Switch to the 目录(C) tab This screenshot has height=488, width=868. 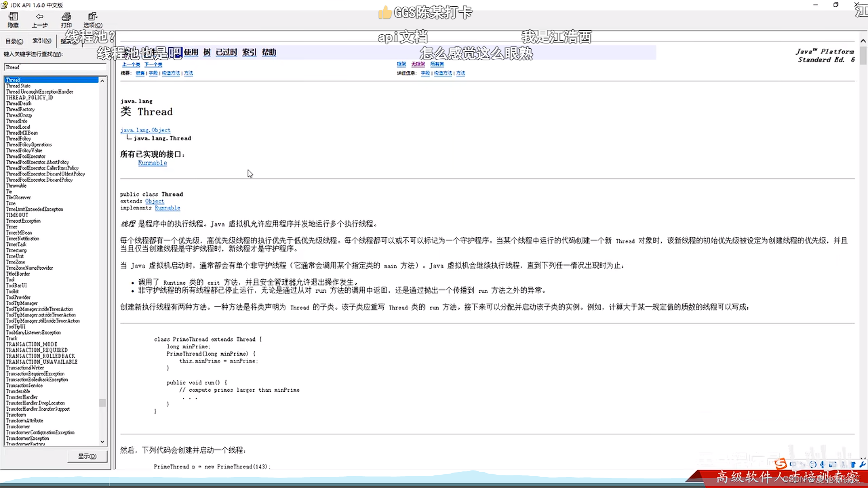point(14,41)
